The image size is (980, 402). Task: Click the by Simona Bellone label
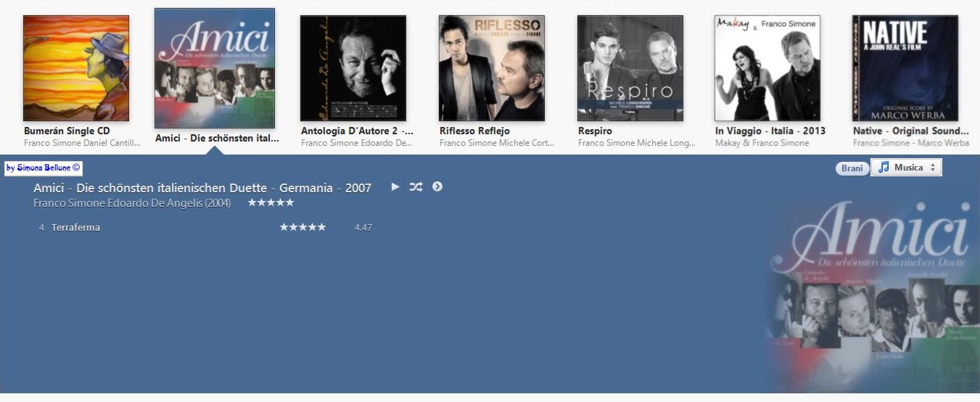[x=44, y=168]
